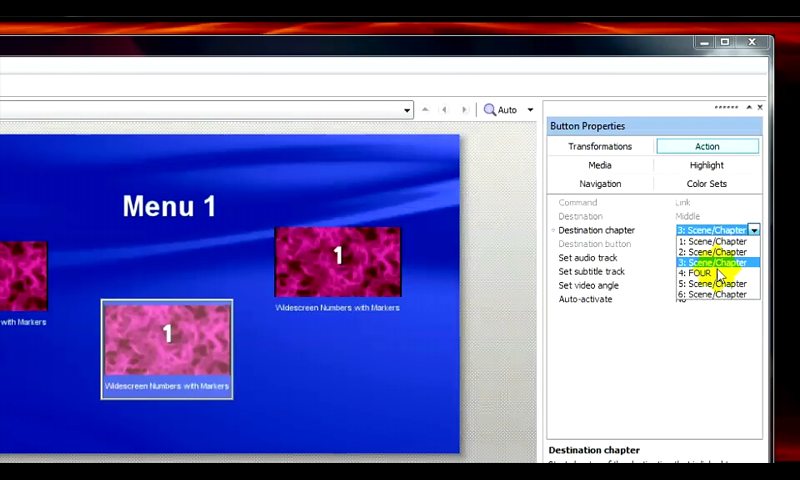Open the Color Sets tab
The width and height of the screenshot is (800, 480).
pos(707,184)
